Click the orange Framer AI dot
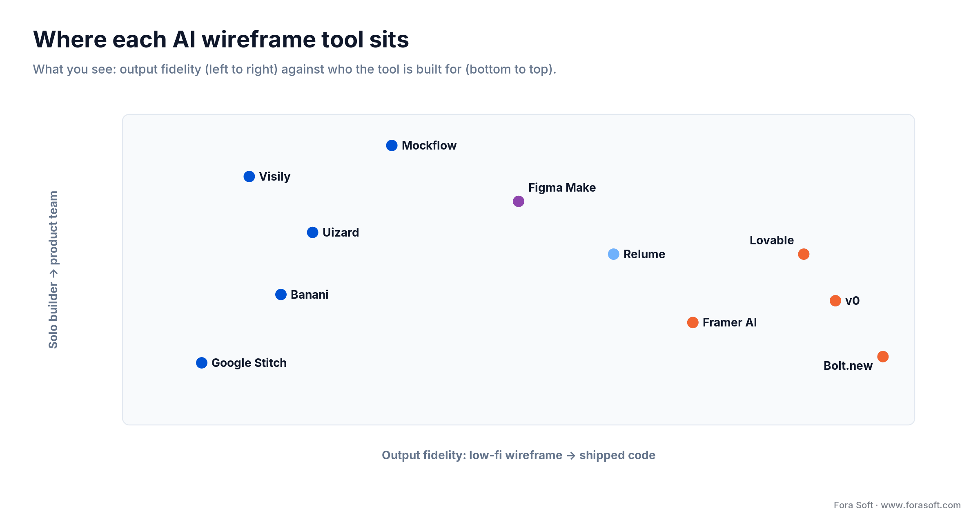This screenshot has height=523, width=980. pyautogui.click(x=693, y=322)
